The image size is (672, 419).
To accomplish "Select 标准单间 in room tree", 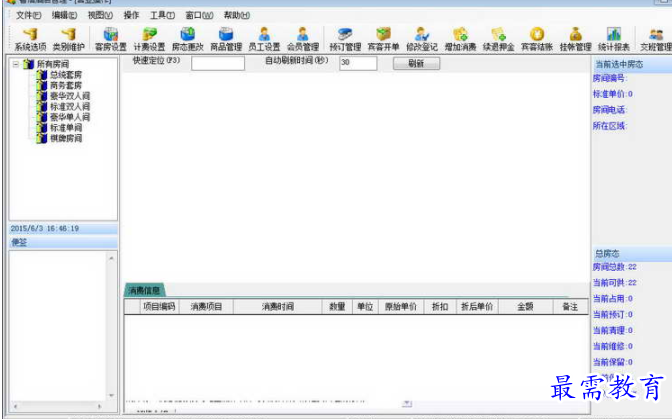I will (66, 128).
